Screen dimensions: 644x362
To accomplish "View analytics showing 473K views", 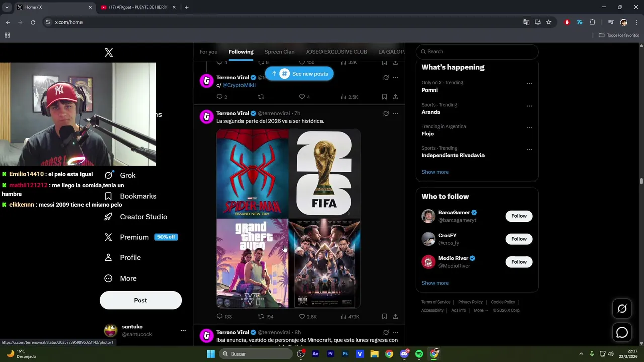I will click(x=350, y=317).
